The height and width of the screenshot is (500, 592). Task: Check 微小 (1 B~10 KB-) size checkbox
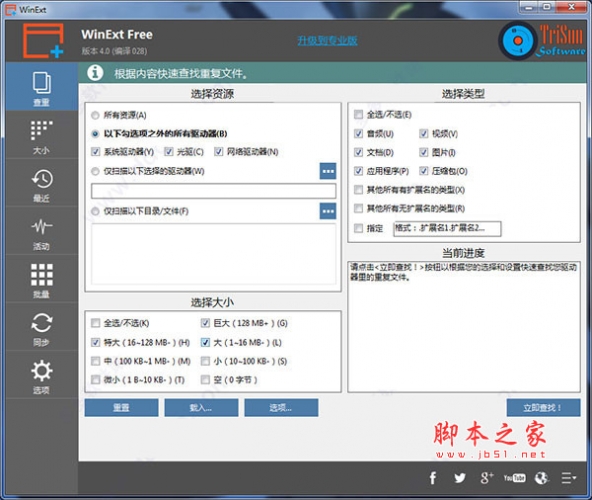click(96, 380)
